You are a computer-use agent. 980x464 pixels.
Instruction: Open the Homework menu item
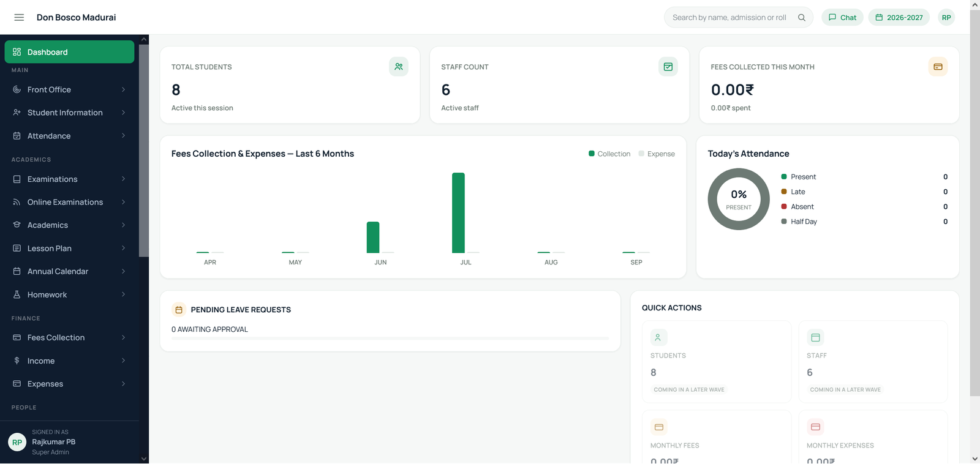click(69, 294)
